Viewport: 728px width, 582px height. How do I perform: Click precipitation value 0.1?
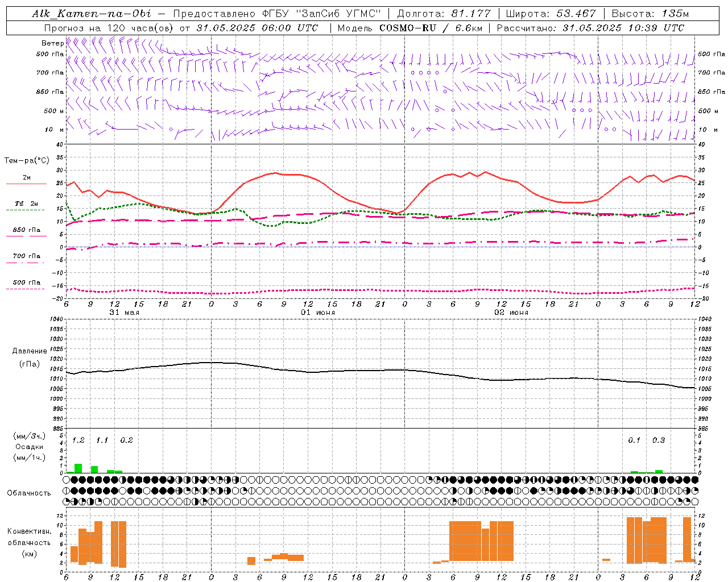634,440
